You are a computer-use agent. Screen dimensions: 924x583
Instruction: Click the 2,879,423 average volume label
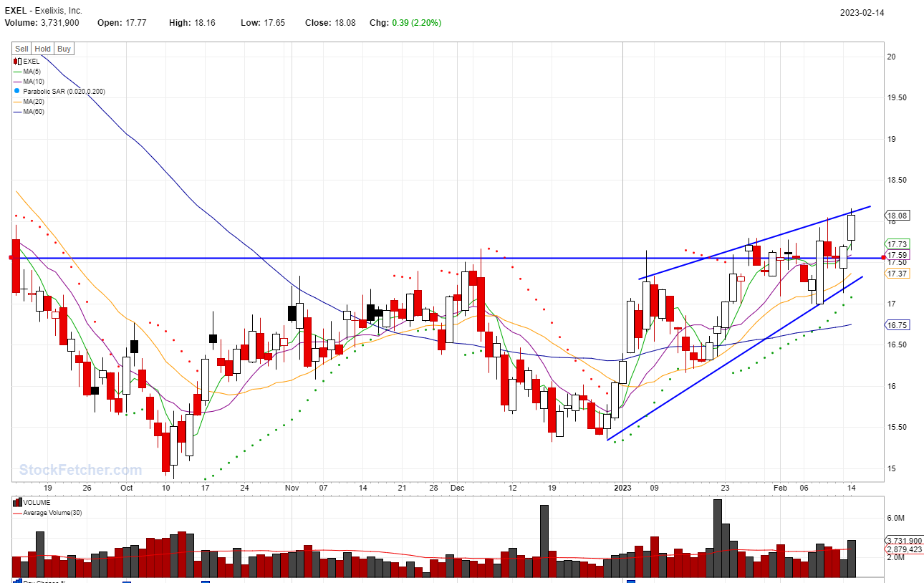click(903, 550)
